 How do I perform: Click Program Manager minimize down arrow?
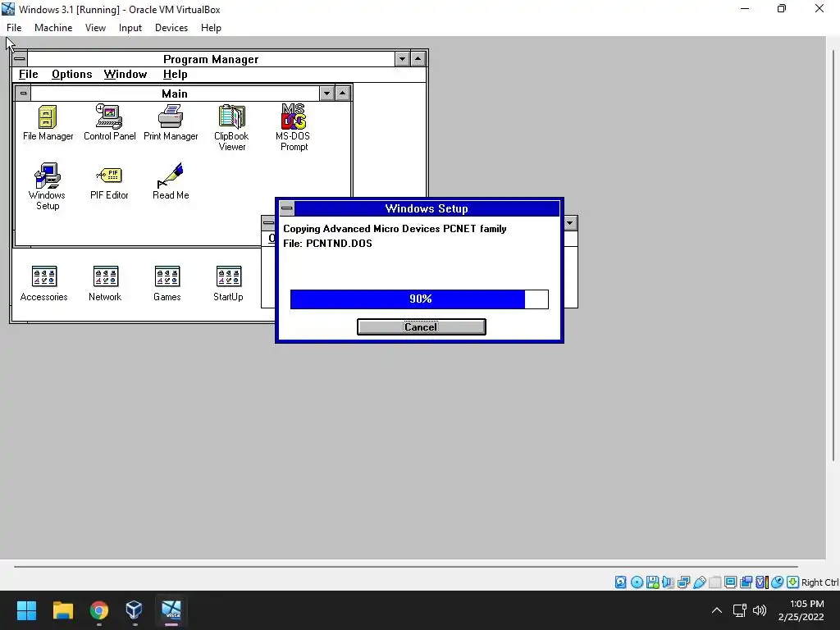[402, 59]
